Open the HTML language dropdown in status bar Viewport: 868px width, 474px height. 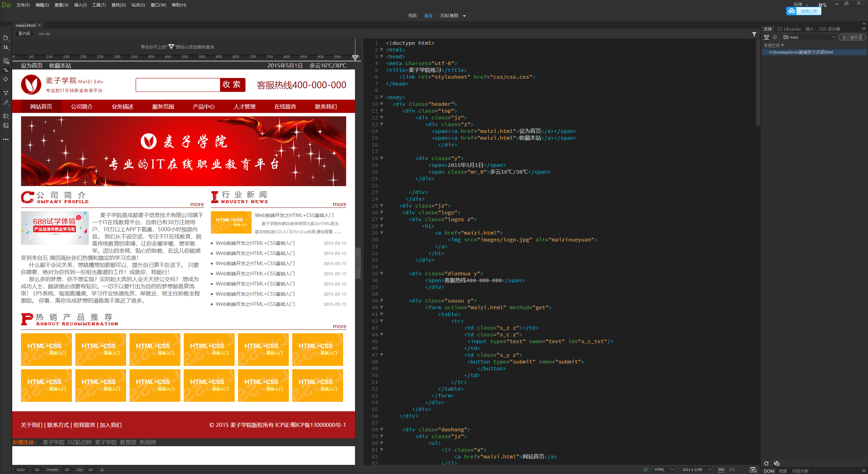click(x=664, y=470)
